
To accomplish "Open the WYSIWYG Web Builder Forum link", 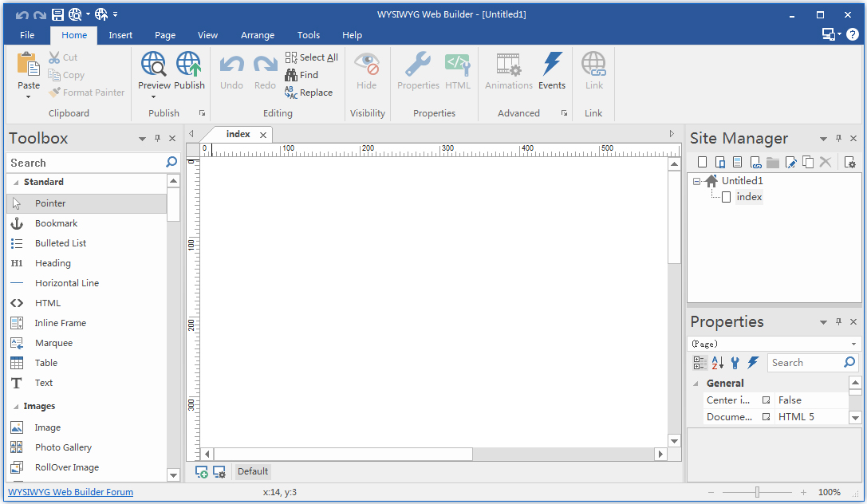I will click(x=70, y=492).
